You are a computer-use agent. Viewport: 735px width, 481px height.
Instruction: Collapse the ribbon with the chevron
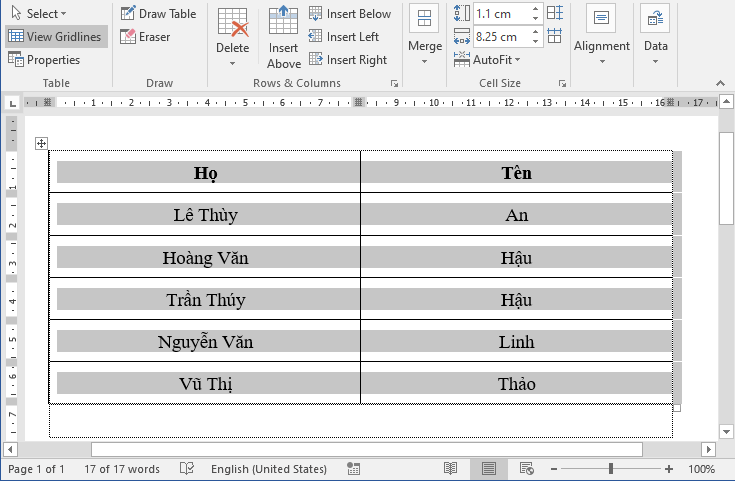(x=720, y=83)
